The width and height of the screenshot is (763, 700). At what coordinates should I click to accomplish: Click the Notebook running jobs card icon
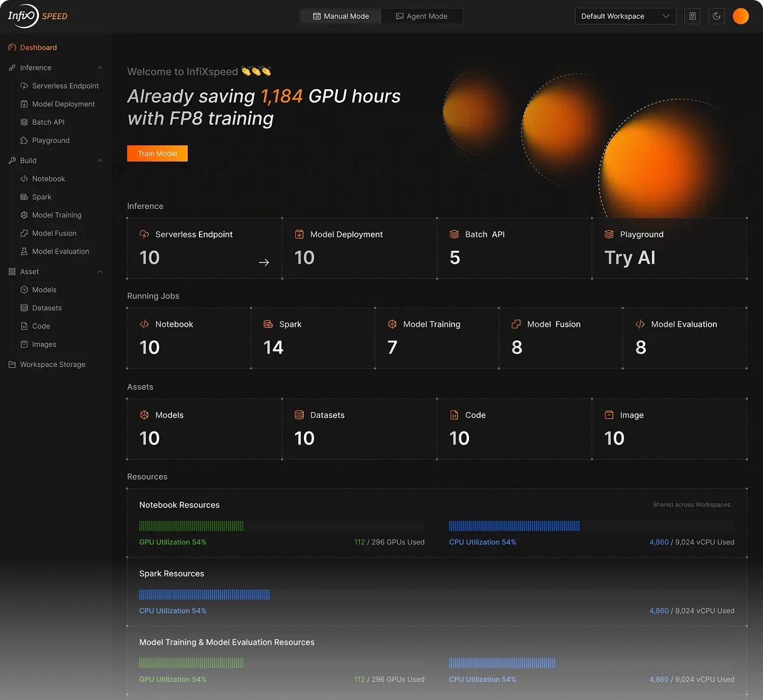click(x=144, y=324)
